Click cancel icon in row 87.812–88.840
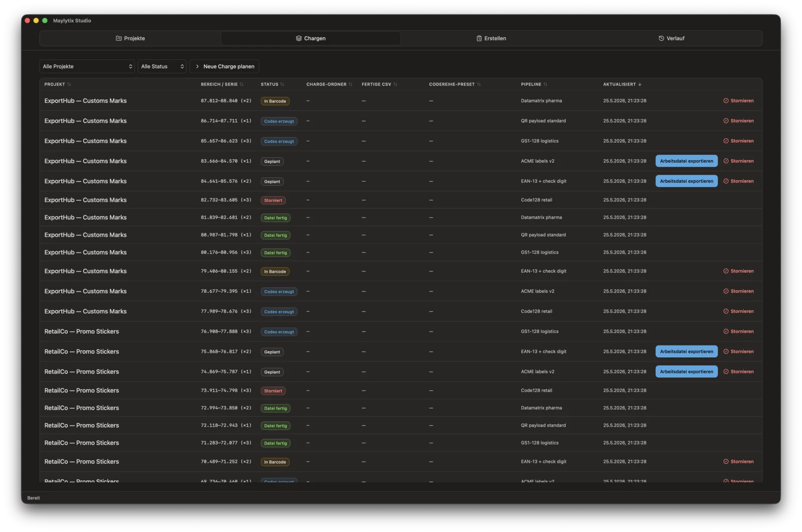This screenshot has width=802, height=532. click(726, 101)
